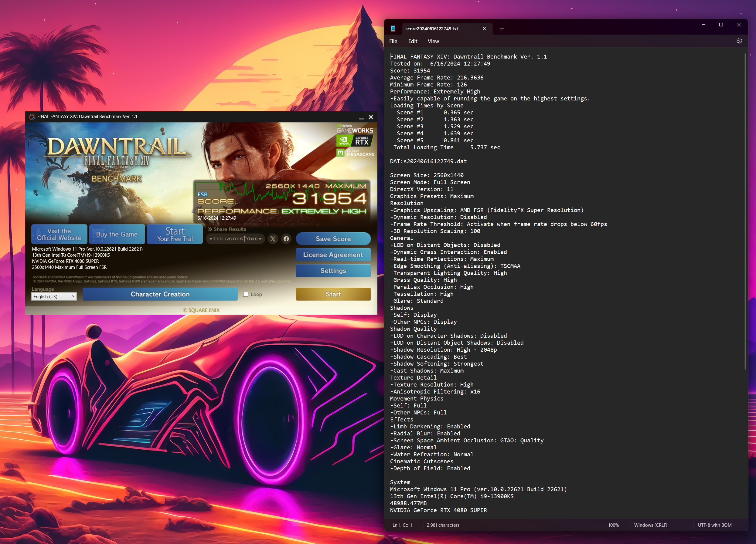
Task: Add a new Notepad tab
Action: click(x=502, y=29)
